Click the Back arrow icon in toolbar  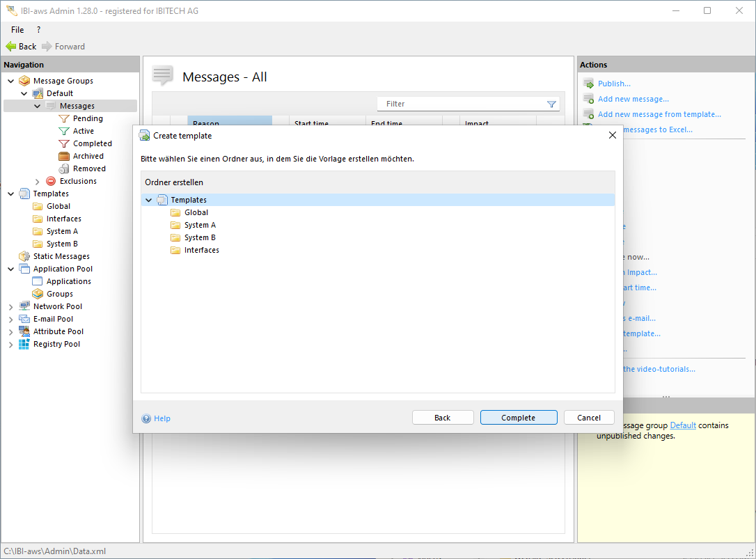coord(10,47)
